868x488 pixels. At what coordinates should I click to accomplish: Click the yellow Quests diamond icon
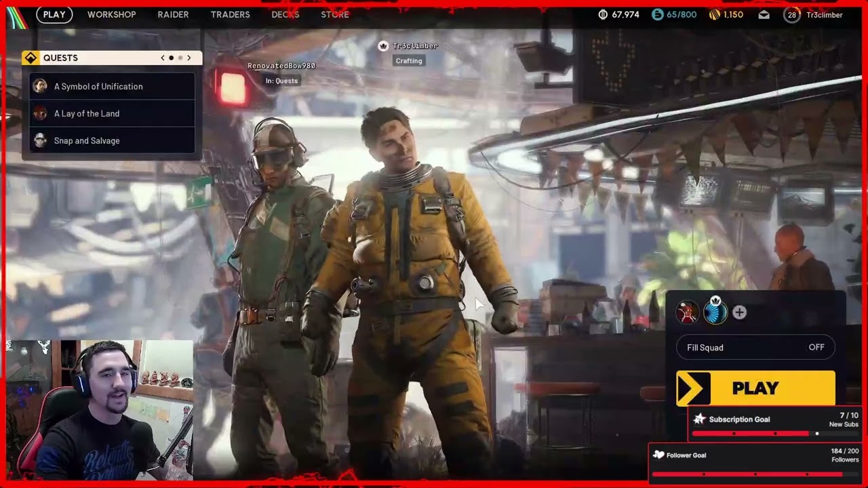tap(31, 58)
